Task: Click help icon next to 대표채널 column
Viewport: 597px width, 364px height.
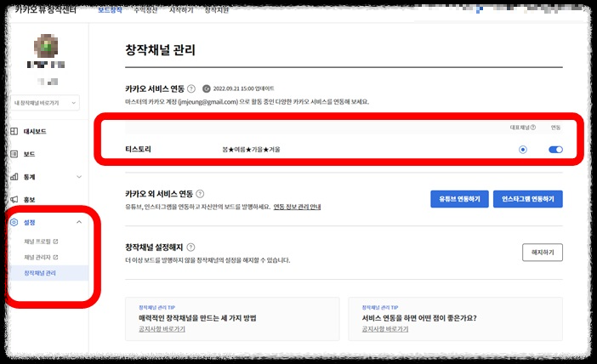Action: (x=533, y=128)
